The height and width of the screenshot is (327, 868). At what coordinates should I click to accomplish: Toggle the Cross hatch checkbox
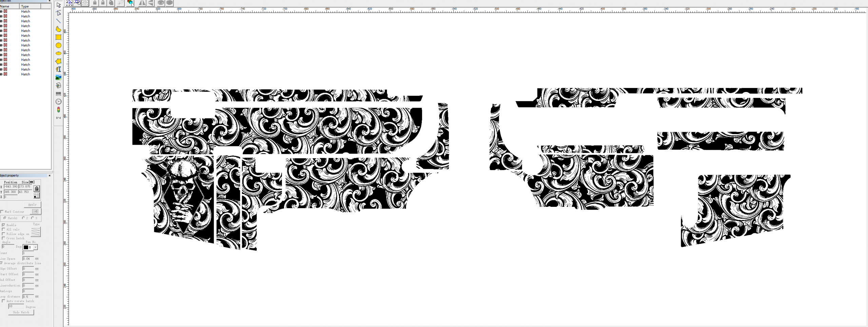coord(3,238)
